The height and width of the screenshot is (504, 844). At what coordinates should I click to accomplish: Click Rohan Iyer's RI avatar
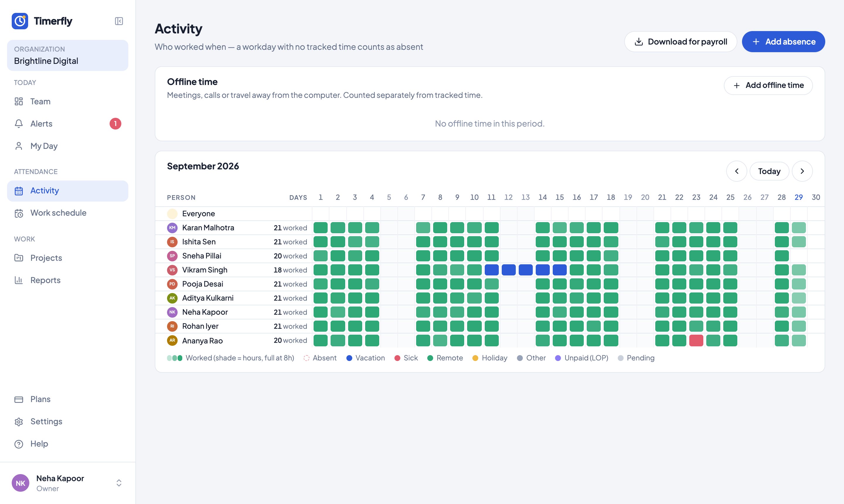172,326
